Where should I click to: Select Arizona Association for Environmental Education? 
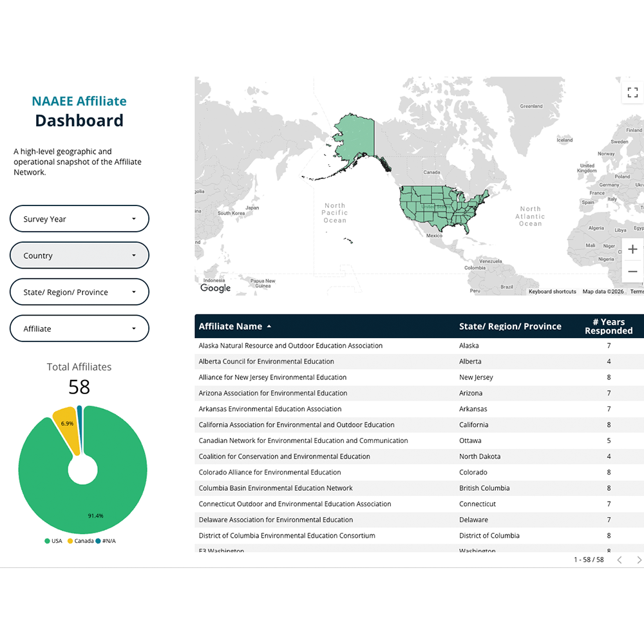[272, 393]
